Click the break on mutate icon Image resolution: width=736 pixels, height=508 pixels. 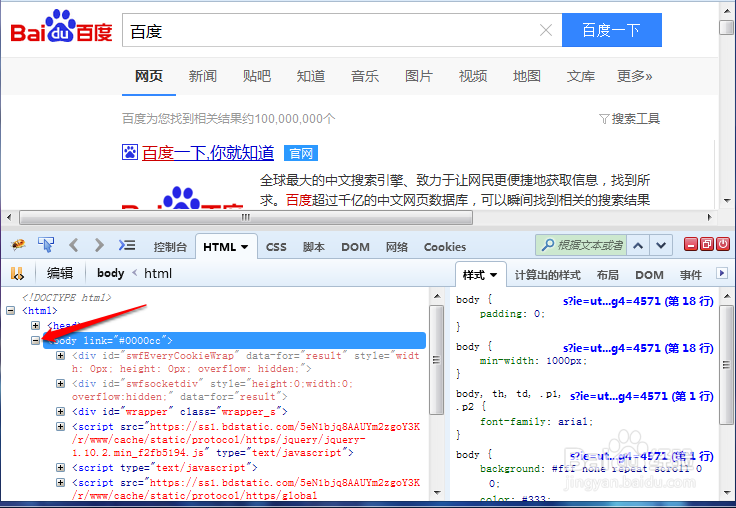pos(17,273)
